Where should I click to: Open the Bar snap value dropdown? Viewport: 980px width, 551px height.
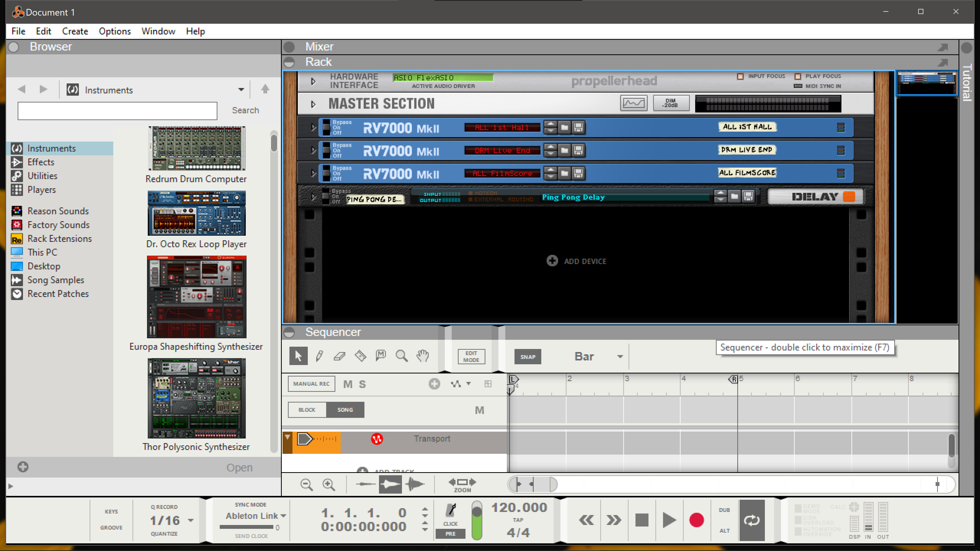(x=620, y=357)
